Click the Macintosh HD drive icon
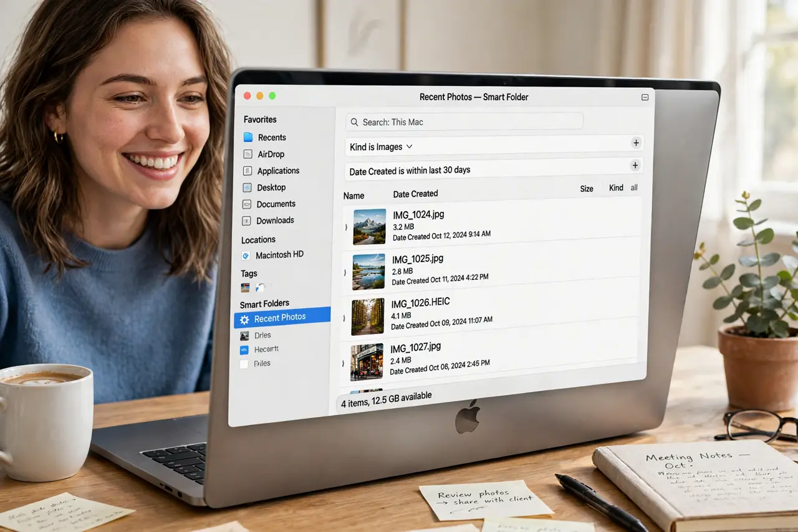798x532 pixels. (246, 255)
